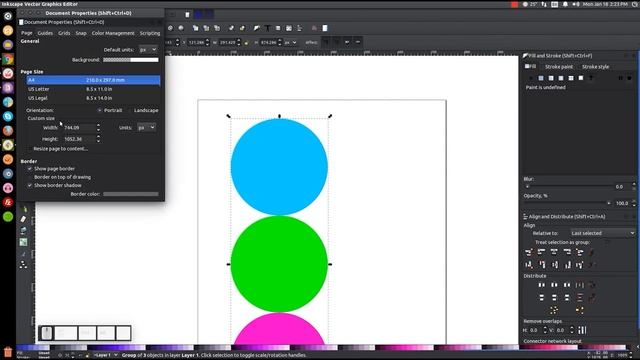Select US Legal page size row
Viewport: 640px width, 360px height.
[x=93, y=98]
